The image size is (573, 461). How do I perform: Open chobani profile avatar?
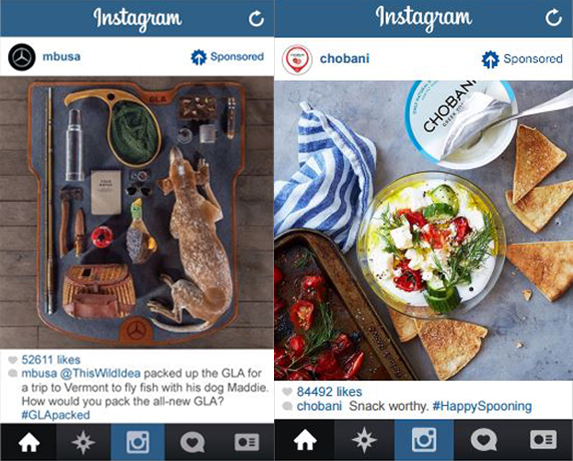[x=297, y=60]
